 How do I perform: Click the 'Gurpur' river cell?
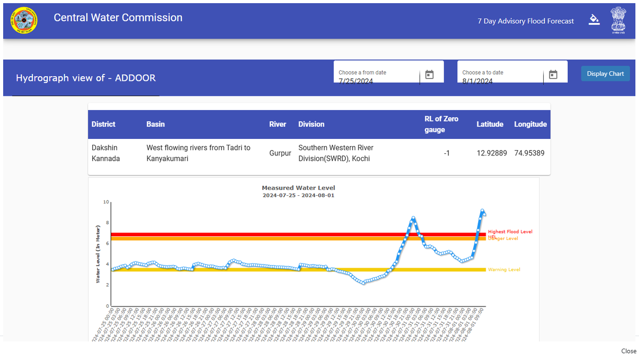click(x=280, y=153)
